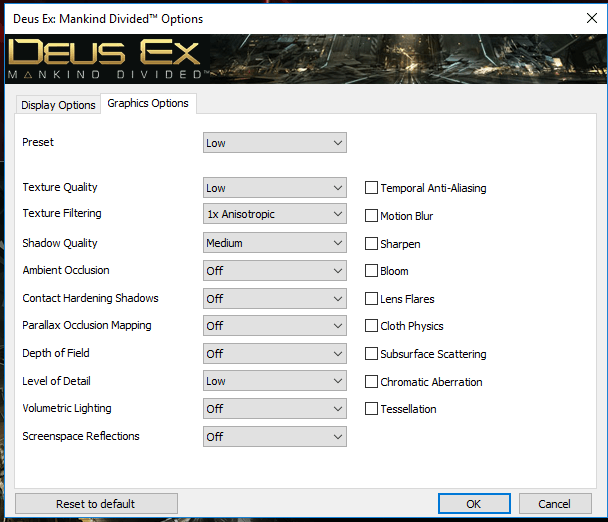
Task: Expand the Texture Quality dropdown
Action: click(x=274, y=188)
